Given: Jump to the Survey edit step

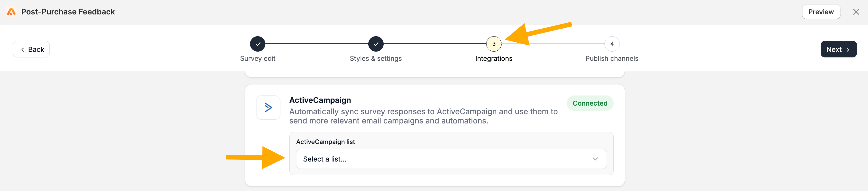Looking at the screenshot, I should click(258, 44).
